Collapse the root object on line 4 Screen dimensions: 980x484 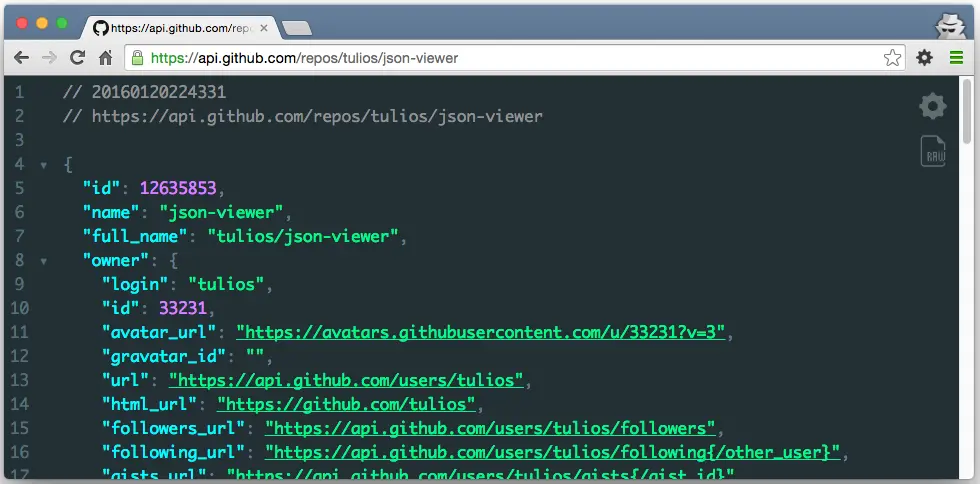44,166
